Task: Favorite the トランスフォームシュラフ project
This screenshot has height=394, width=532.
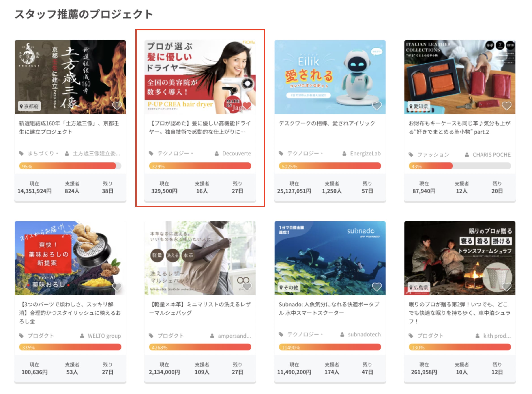Action: click(x=506, y=287)
